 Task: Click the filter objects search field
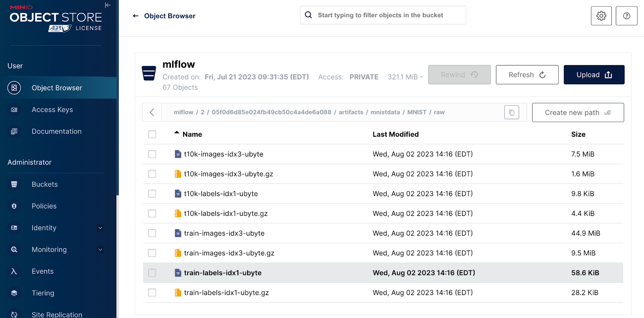click(383, 15)
